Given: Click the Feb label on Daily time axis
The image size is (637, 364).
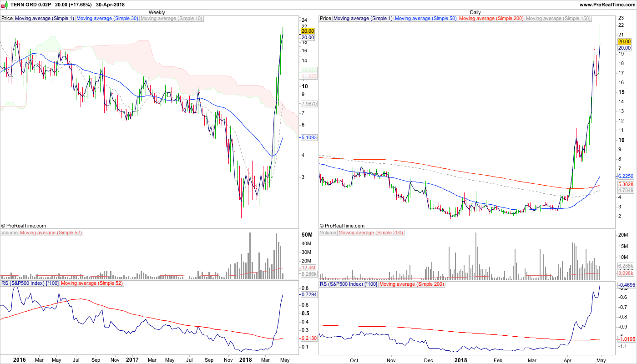Looking at the screenshot, I should click(498, 360).
